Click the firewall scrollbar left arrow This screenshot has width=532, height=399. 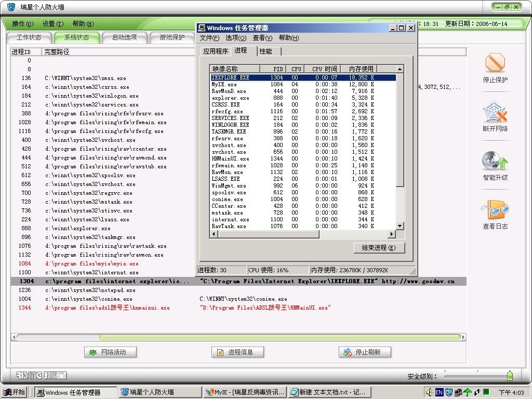14,337
